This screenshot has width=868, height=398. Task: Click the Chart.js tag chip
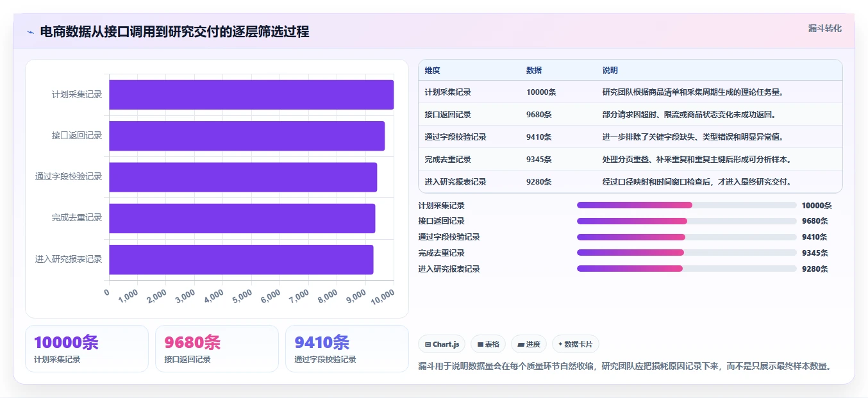point(442,344)
